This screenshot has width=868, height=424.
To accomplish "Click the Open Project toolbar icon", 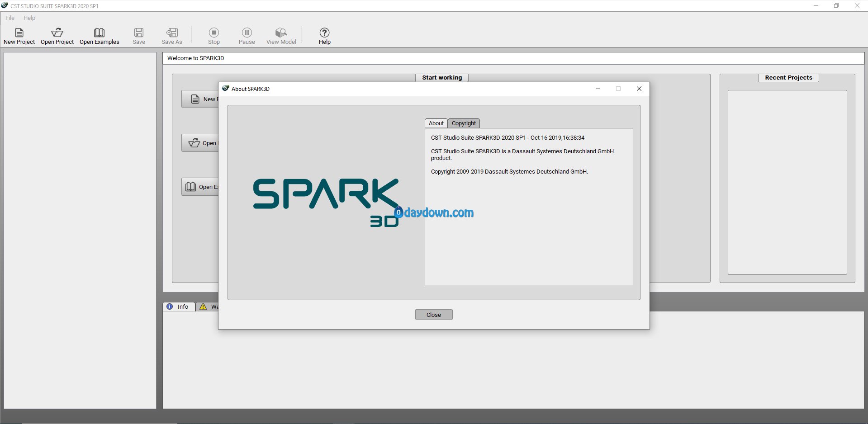I will (x=57, y=33).
